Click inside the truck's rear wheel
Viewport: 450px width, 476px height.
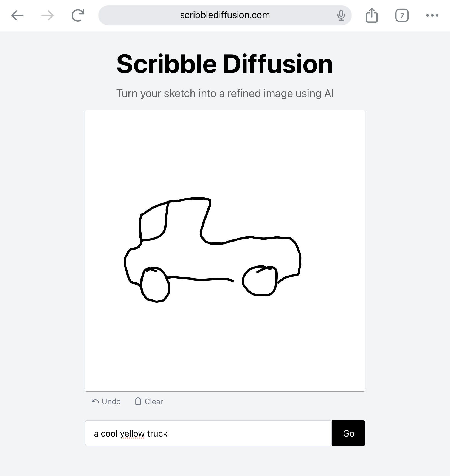[x=260, y=281]
